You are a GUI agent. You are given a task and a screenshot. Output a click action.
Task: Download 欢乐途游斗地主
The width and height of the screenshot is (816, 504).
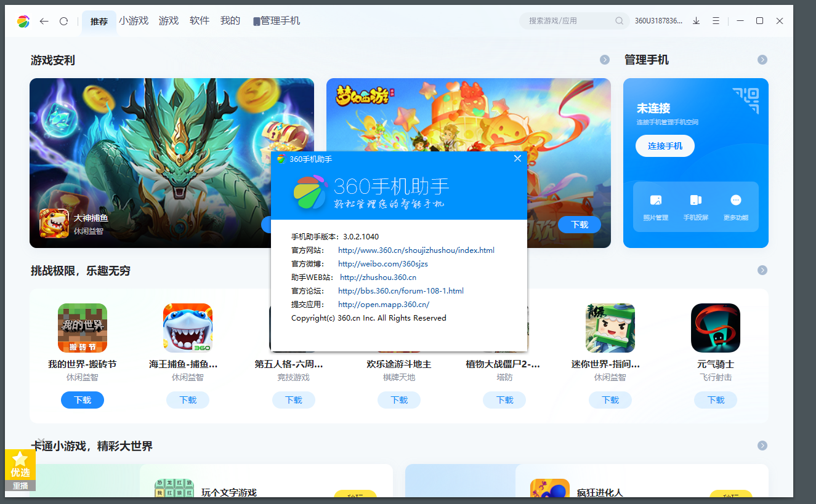click(x=399, y=400)
